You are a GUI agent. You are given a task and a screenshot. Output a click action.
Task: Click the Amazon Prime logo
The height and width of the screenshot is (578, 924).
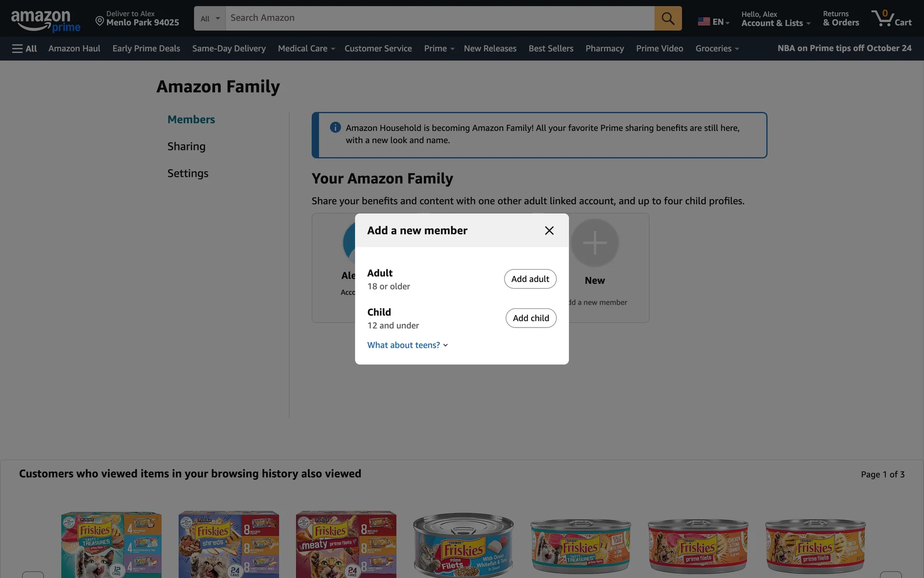pos(45,21)
